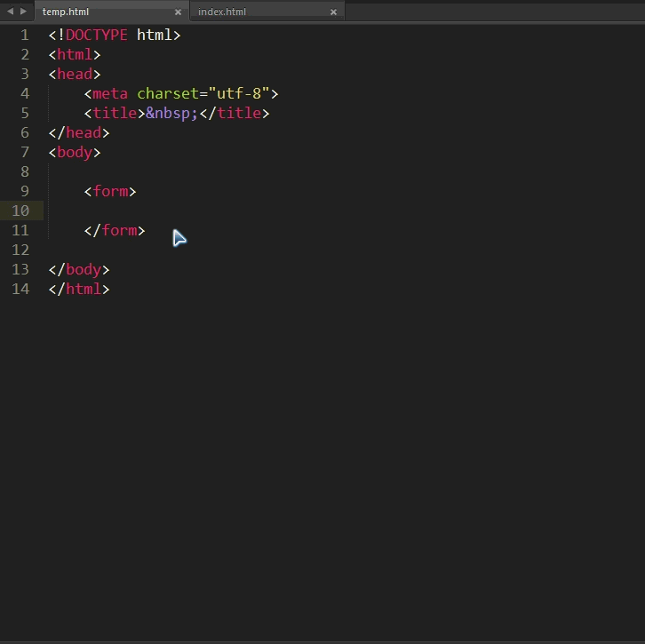Click the "utf-8" string value
This screenshot has height=644, width=645.
pos(243,94)
